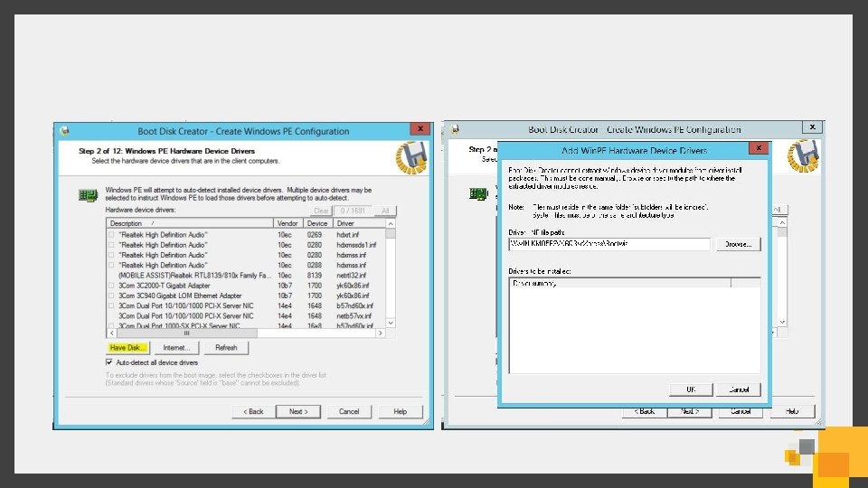Click Browse... next to driver path
This screenshot has height=488, width=868.
pyautogui.click(x=738, y=244)
